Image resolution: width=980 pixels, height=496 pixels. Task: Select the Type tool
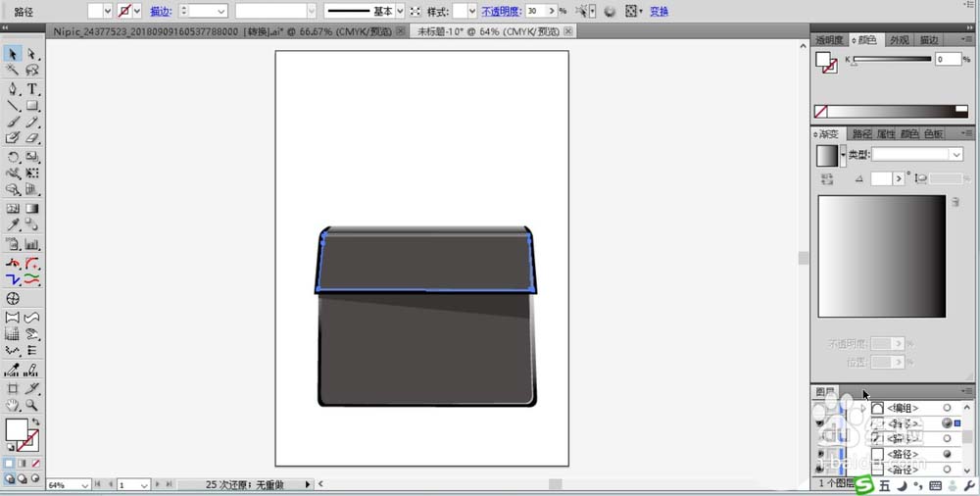32,89
